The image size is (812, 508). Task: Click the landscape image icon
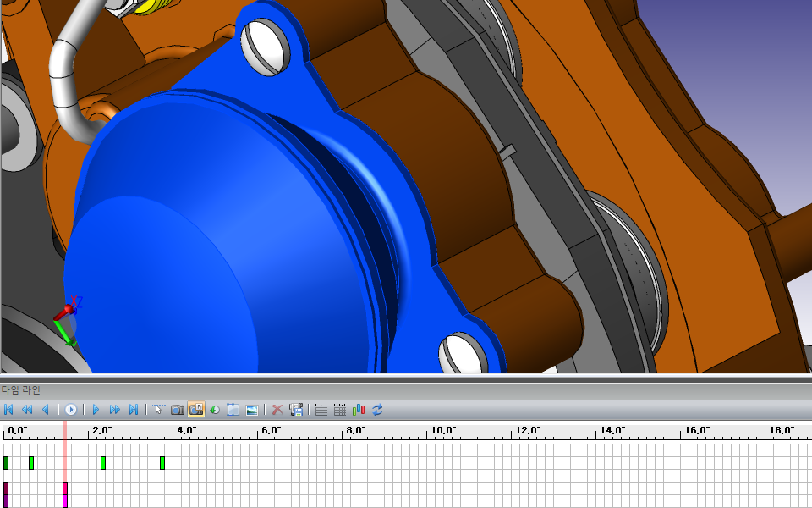pyautogui.click(x=251, y=410)
